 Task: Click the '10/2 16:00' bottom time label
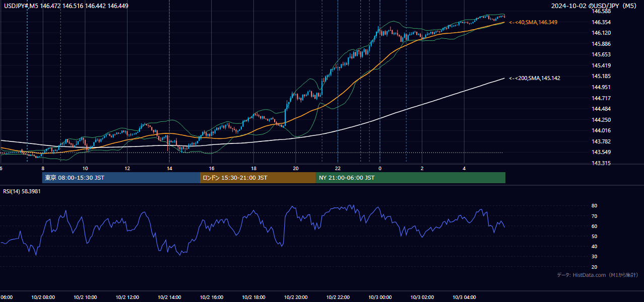click(x=212, y=297)
